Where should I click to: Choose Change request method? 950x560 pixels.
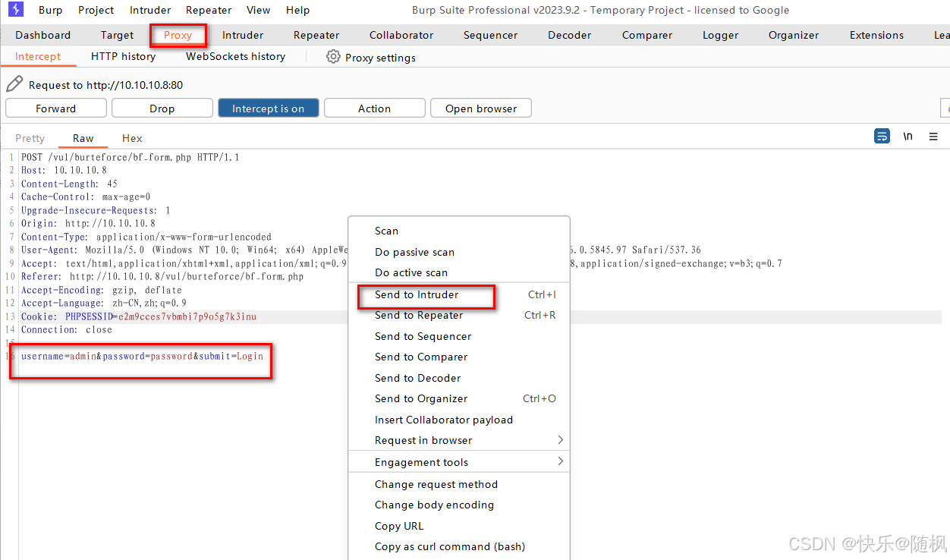pos(459,484)
